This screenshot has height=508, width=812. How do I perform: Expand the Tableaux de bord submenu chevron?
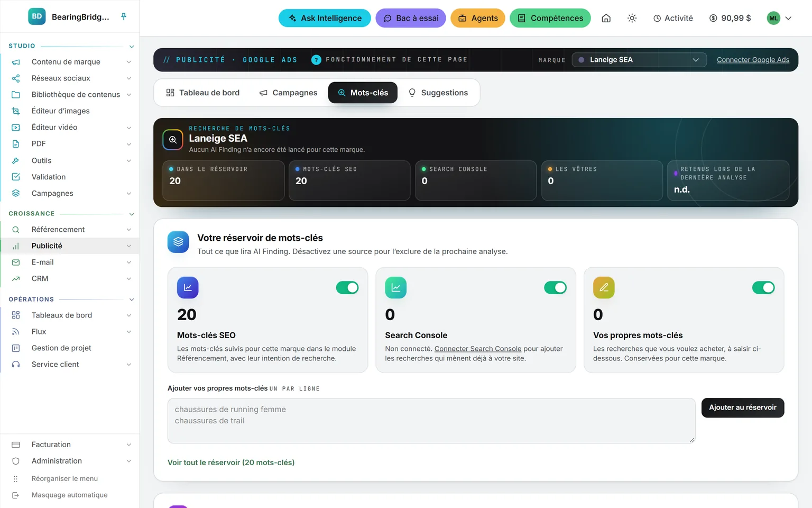[129, 315]
